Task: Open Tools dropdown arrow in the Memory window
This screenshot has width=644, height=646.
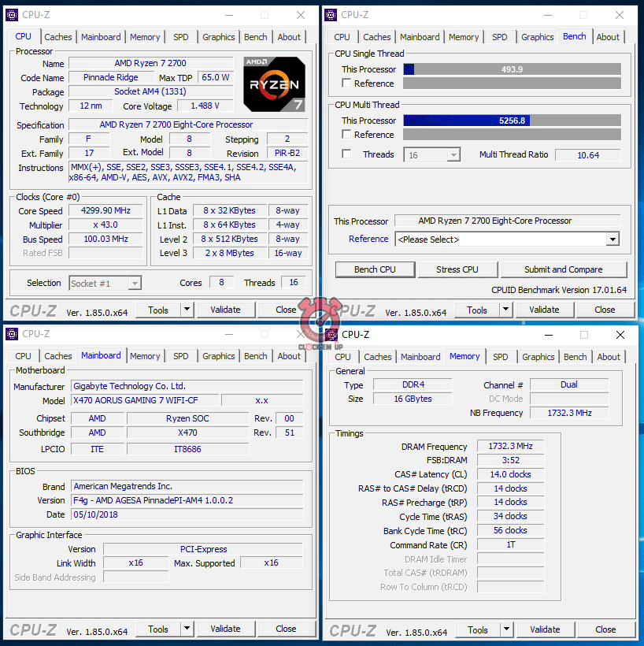Action: coord(506,629)
